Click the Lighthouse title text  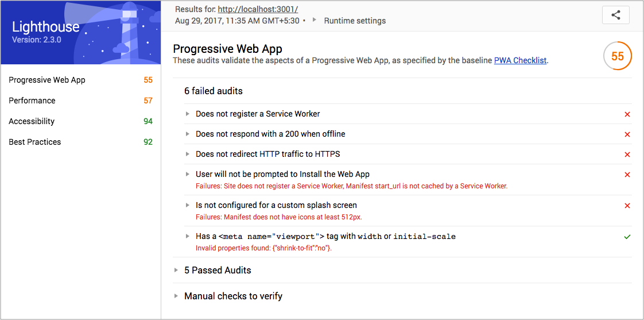pos(45,27)
